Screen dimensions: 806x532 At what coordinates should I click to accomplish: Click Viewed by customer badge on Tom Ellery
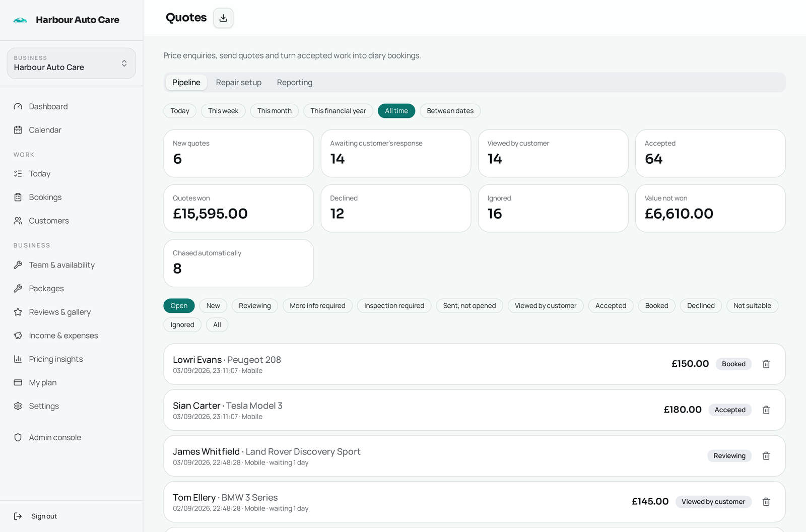713,502
